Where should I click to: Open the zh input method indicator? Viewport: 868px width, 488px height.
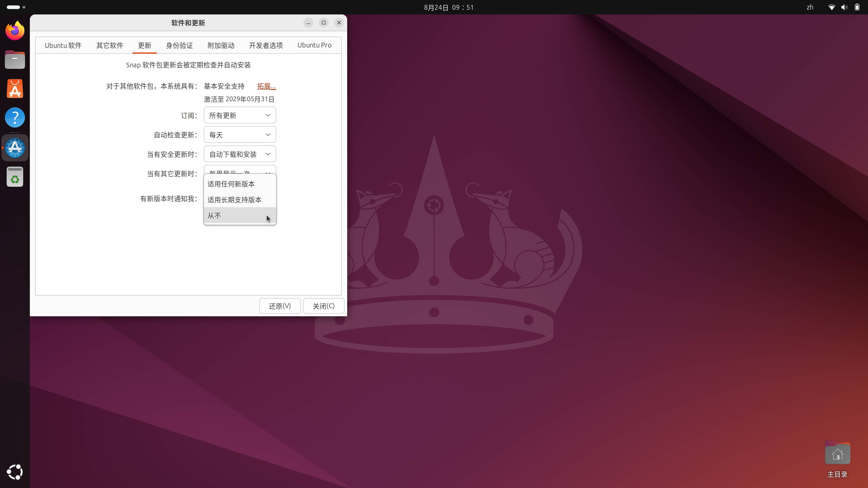810,7
